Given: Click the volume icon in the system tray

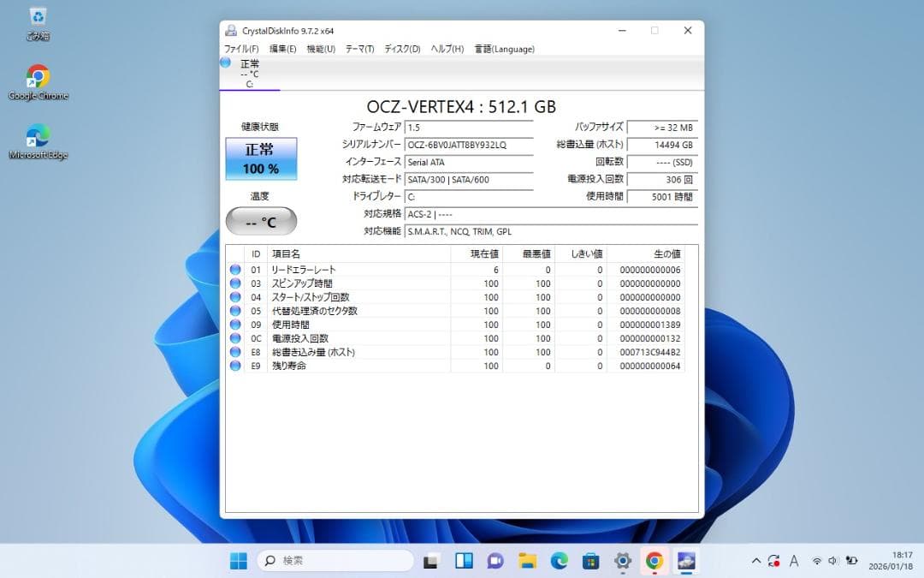Looking at the screenshot, I should [x=832, y=561].
